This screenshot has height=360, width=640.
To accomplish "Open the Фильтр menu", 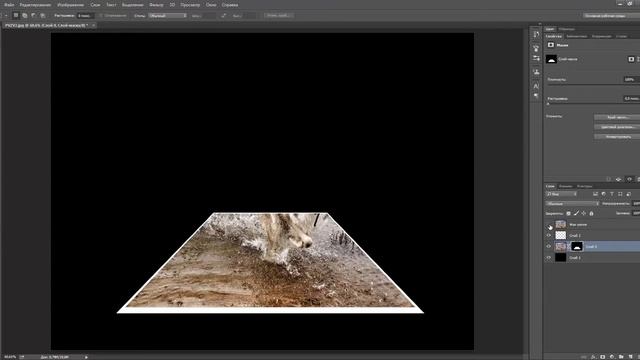I will coord(156,5).
